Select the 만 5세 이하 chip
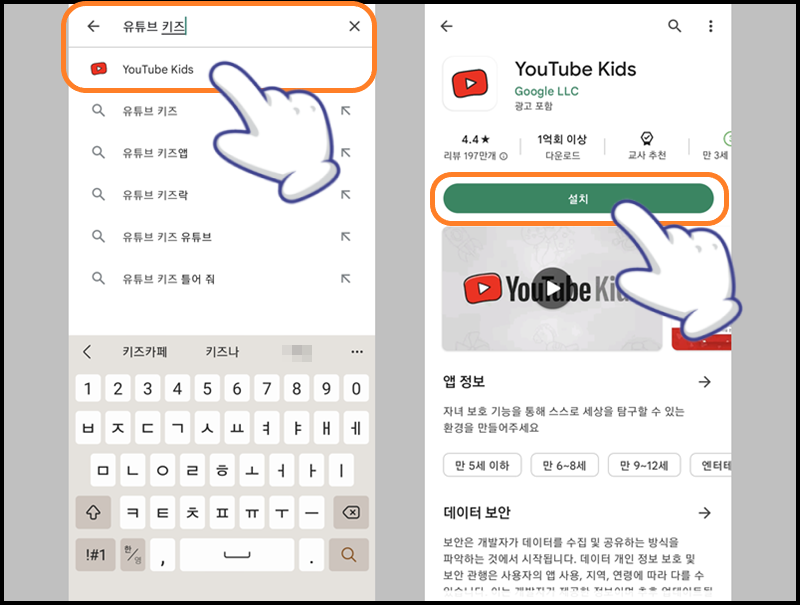This screenshot has width=800, height=605. (x=482, y=465)
